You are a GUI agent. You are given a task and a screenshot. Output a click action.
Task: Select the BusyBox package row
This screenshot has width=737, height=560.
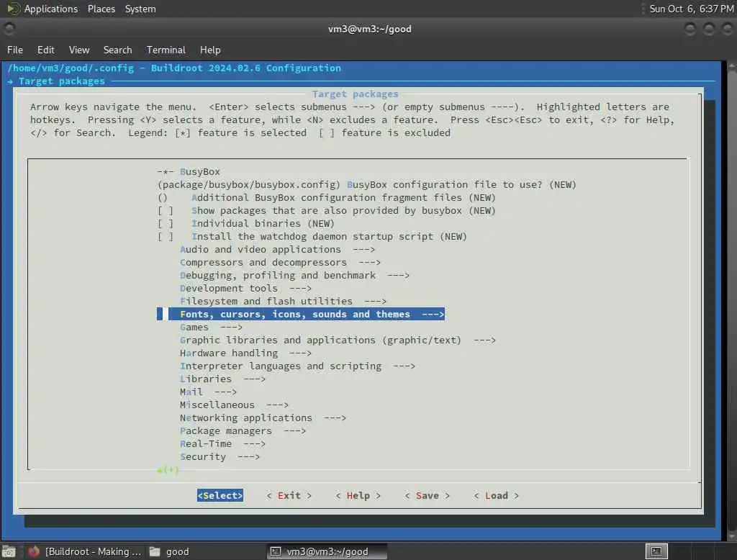[189, 171]
